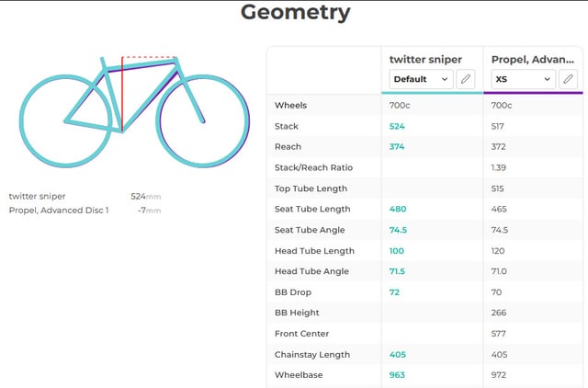Select the Stack row label
This screenshot has width=588, height=388.
point(287,126)
